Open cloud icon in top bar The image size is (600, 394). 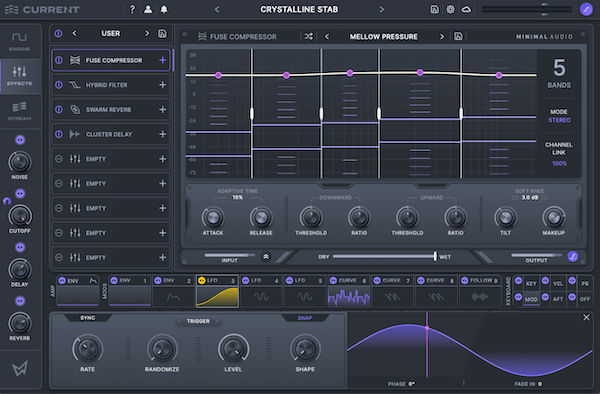click(466, 9)
